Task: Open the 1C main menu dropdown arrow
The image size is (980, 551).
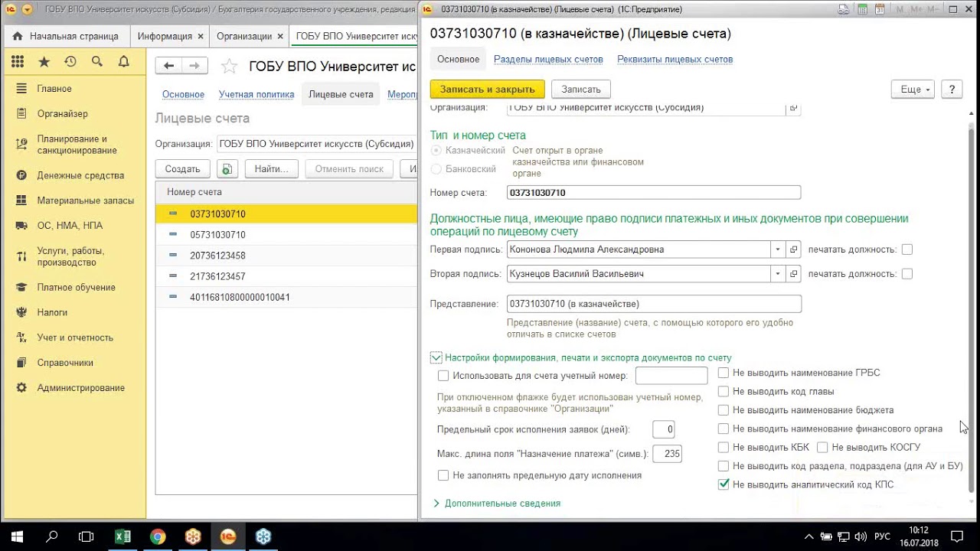Action: 27,10
